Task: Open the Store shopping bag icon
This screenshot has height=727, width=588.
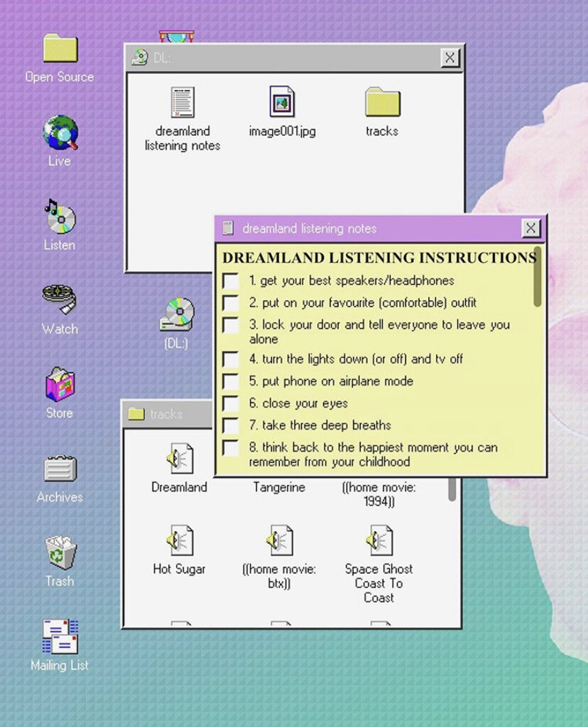Action: click(60, 384)
